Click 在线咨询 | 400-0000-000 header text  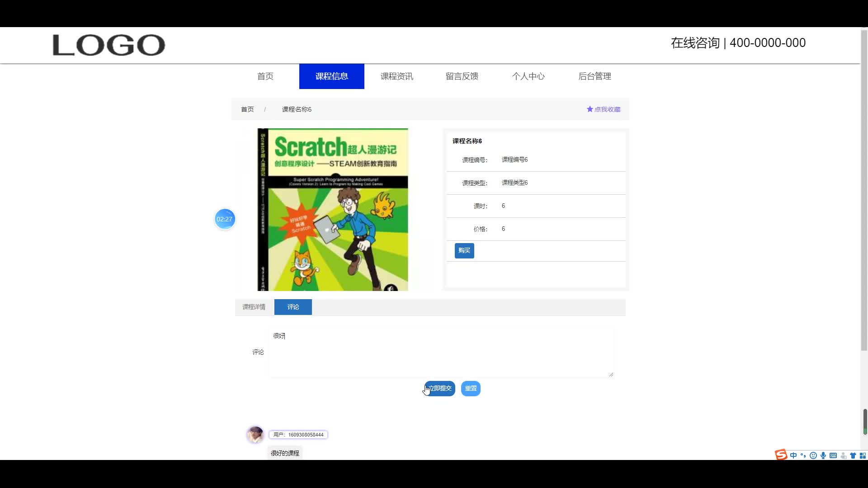738,43
